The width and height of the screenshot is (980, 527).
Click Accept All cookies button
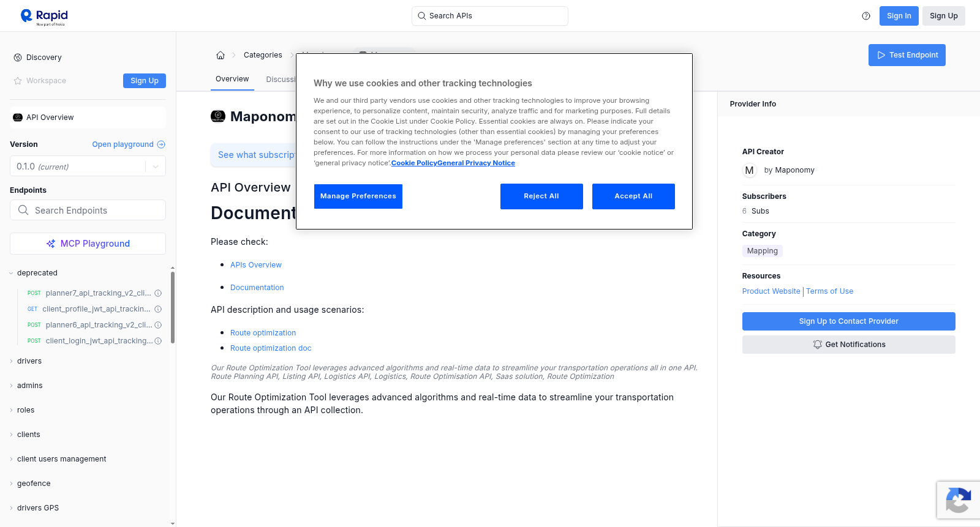[x=633, y=196]
